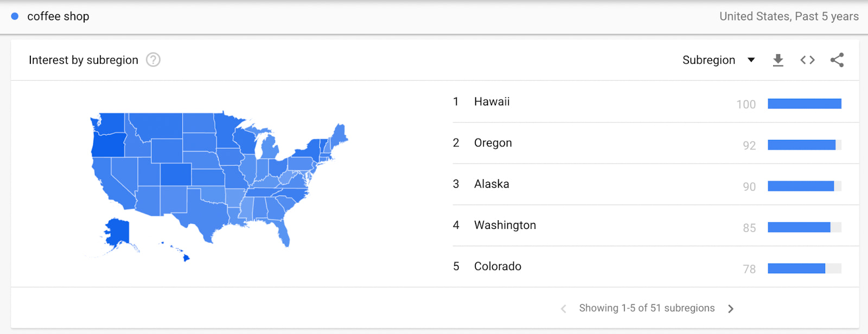Viewport: 868px width, 334px height.
Task: Click the Interest by subregion heading
Action: (x=83, y=60)
